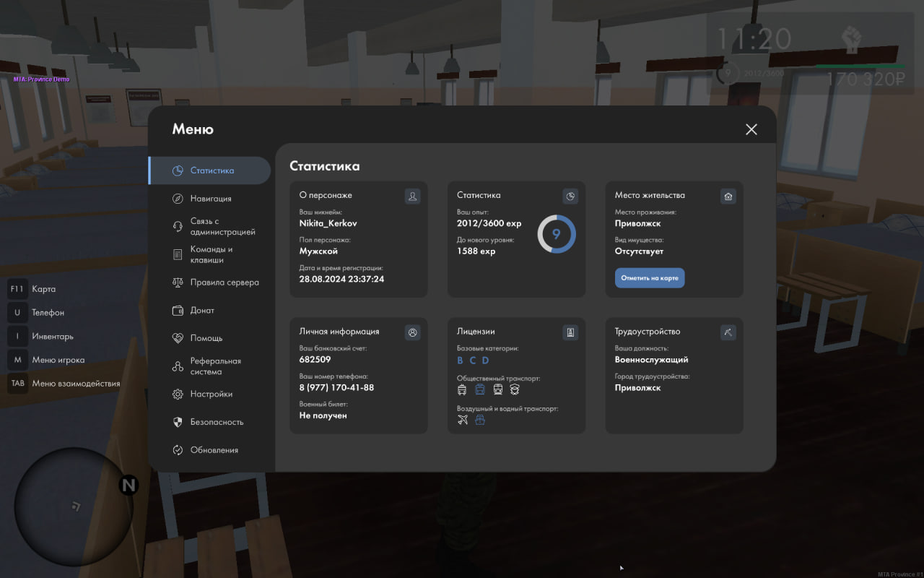Click the pie chart icon in Статистика card

[570, 196]
